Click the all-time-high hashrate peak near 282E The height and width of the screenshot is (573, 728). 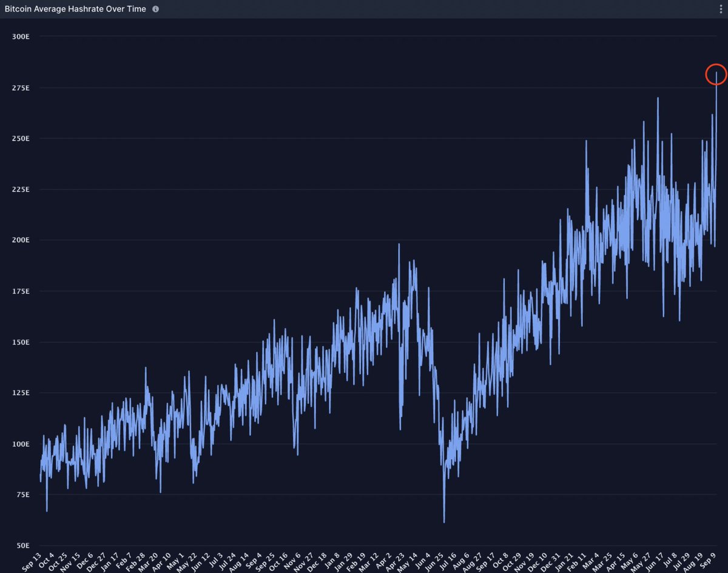(716, 74)
